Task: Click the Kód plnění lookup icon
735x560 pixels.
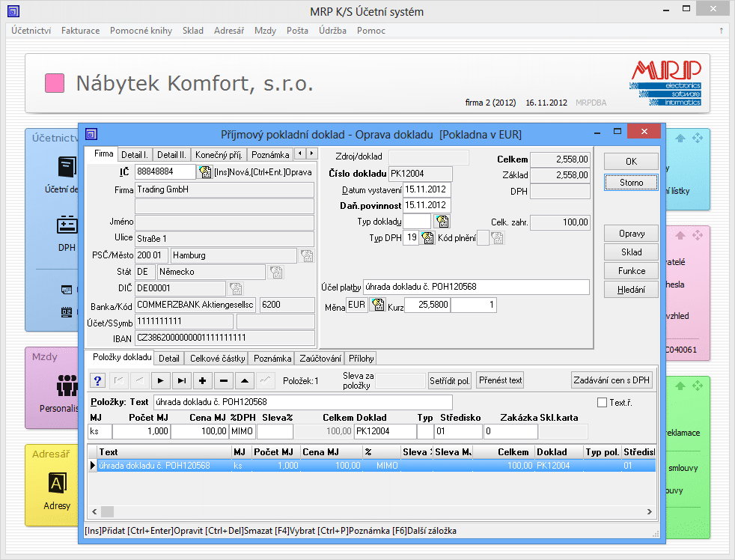Action: coord(497,238)
